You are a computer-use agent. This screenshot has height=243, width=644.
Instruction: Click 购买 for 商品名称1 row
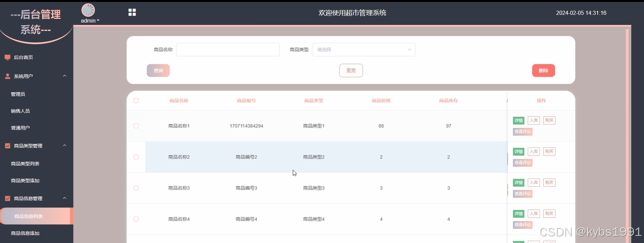[549, 120]
